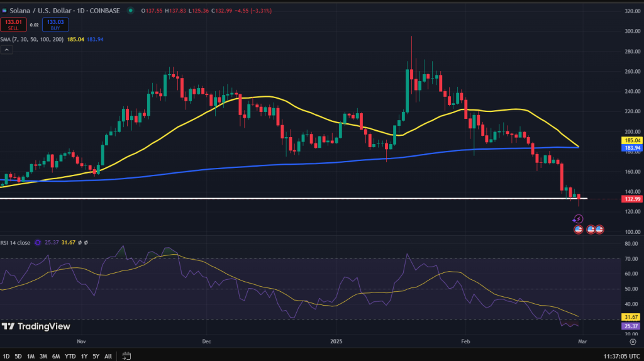Click the RSI legend value 31.67
This screenshot has height=361, width=644.
(x=68, y=243)
